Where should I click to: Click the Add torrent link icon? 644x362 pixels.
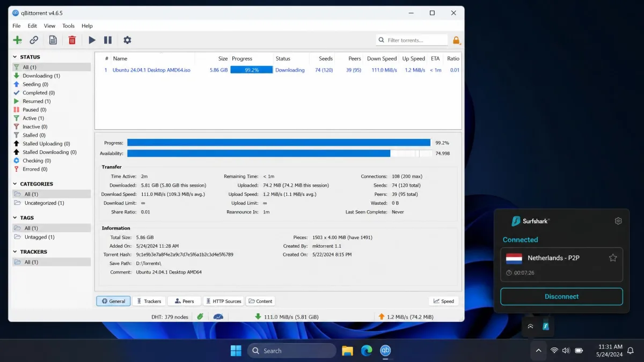[x=34, y=40]
